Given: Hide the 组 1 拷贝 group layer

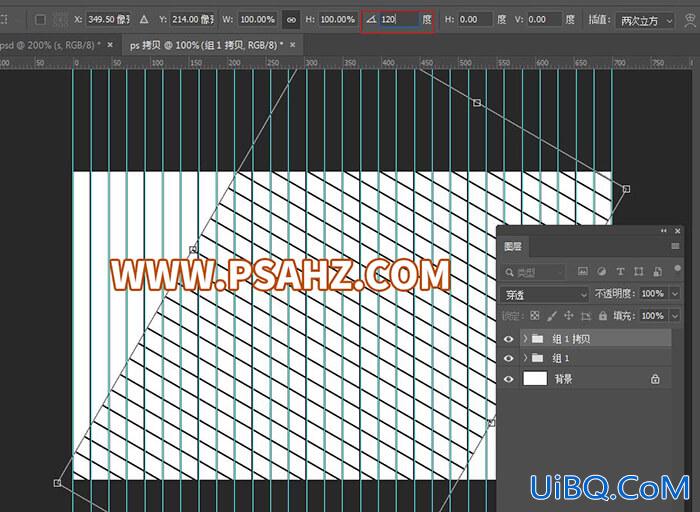Looking at the screenshot, I should 508,339.
